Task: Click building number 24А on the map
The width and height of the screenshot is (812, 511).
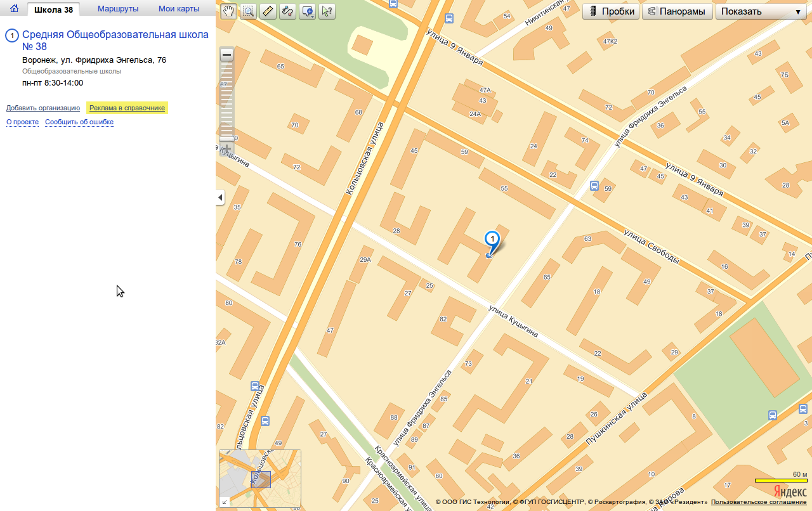Action: (475, 113)
